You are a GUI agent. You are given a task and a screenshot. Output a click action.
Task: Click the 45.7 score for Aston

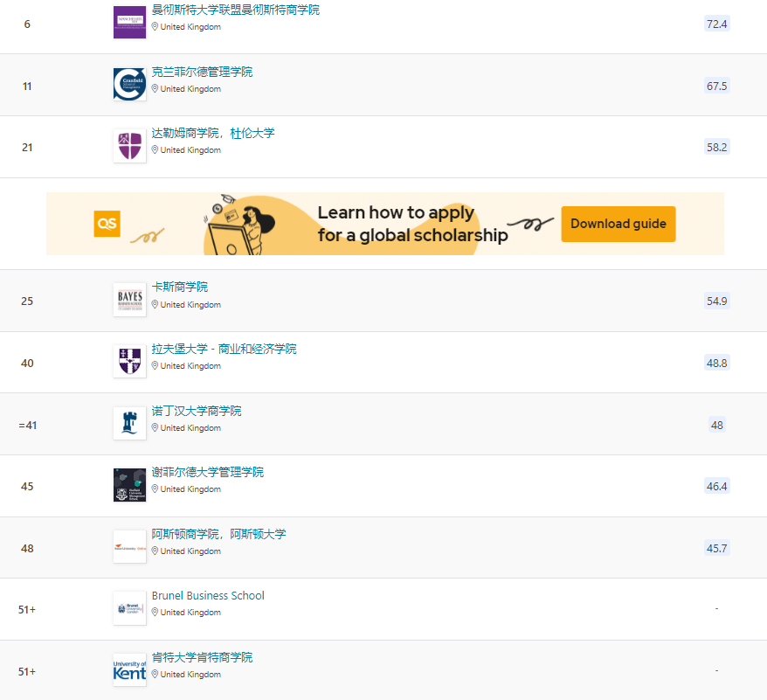pos(716,549)
